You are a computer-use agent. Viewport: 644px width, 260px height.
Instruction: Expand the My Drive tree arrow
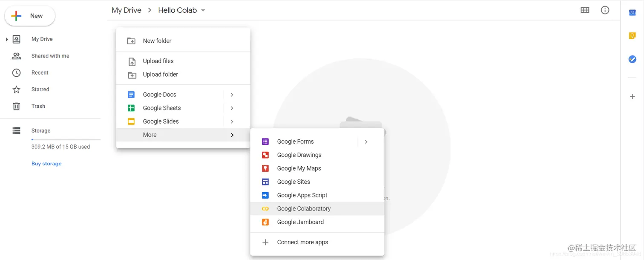(7, 39)
